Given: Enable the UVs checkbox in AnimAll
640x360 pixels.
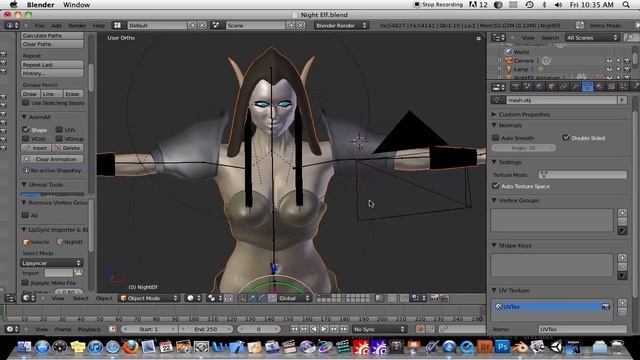Looking at the screenshot, I should [59, 129].
